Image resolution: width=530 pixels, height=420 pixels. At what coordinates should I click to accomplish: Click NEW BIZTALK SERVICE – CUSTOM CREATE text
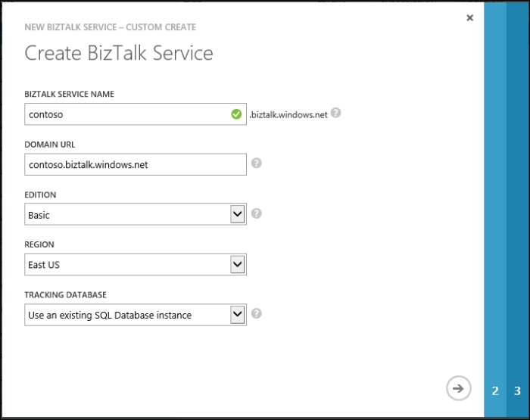111,27
